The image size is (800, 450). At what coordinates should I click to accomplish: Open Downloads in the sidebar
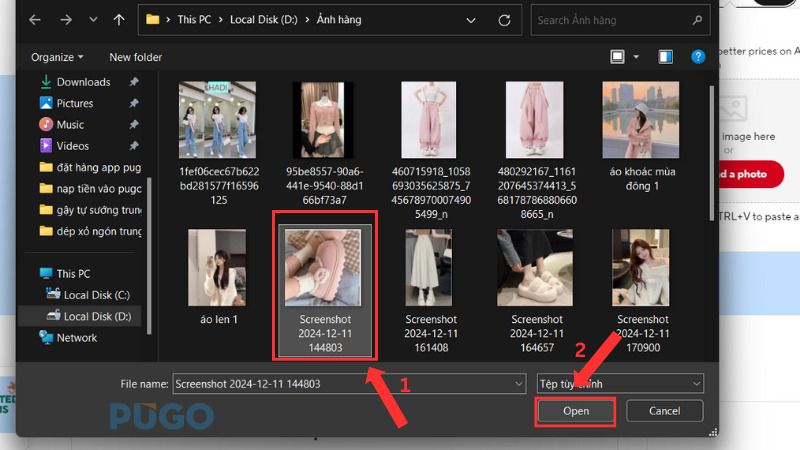click(83, 82)
